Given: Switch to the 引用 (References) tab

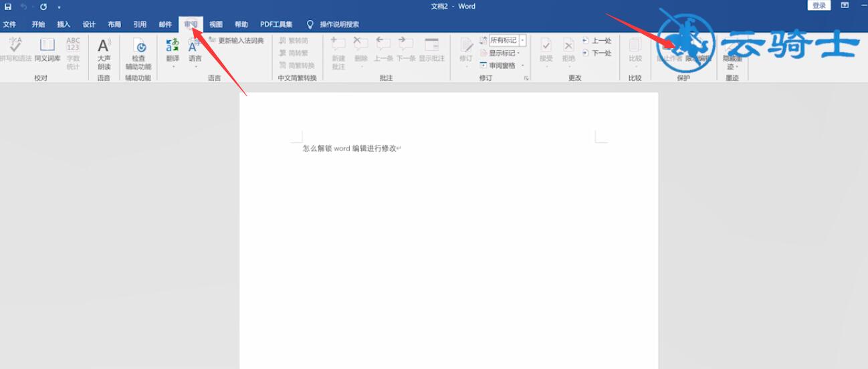Looking at the screenshot, I should point(140,25).
